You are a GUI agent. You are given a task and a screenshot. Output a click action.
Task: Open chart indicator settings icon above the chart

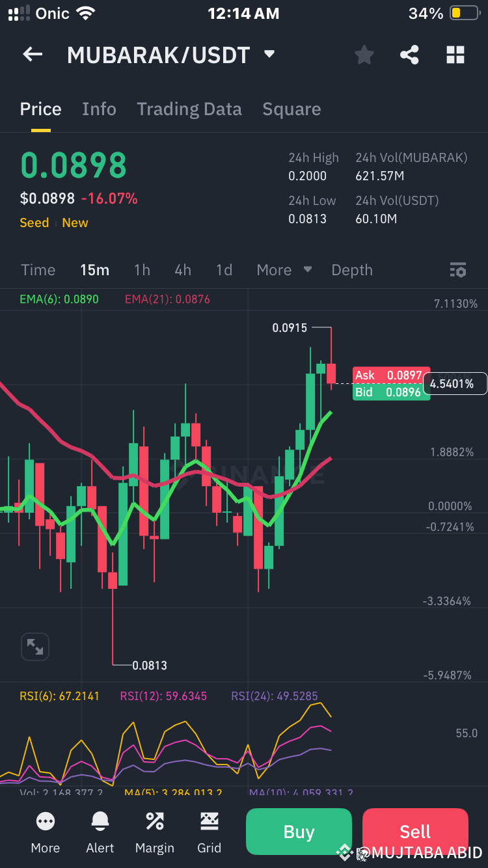point(458,269)
